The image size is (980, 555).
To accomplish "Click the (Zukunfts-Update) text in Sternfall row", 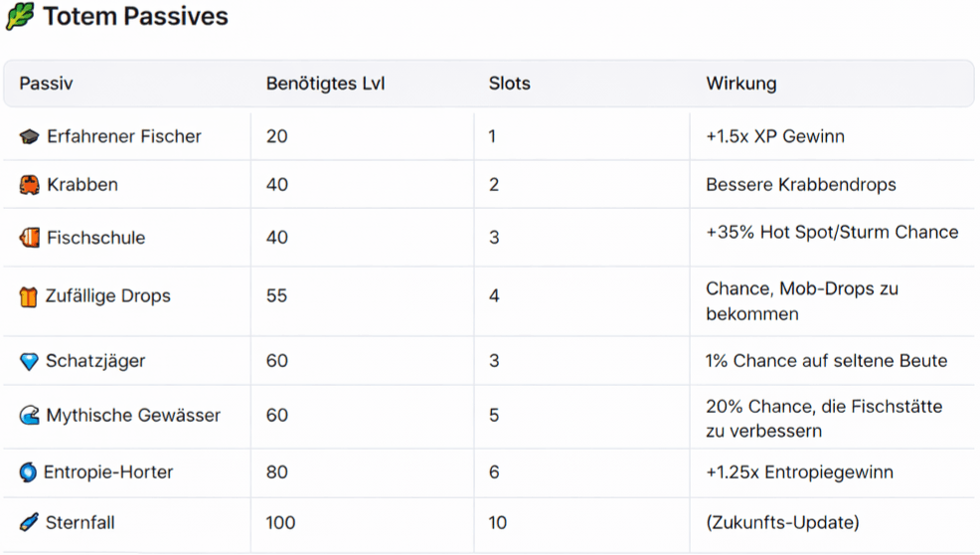I will pyautogui.click(x=782, y=522).
